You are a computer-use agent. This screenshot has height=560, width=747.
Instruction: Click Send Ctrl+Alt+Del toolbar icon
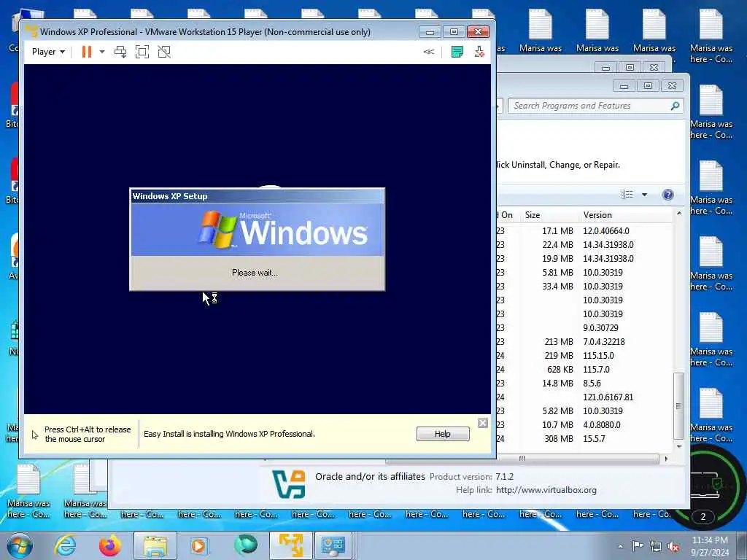(120, 52)
